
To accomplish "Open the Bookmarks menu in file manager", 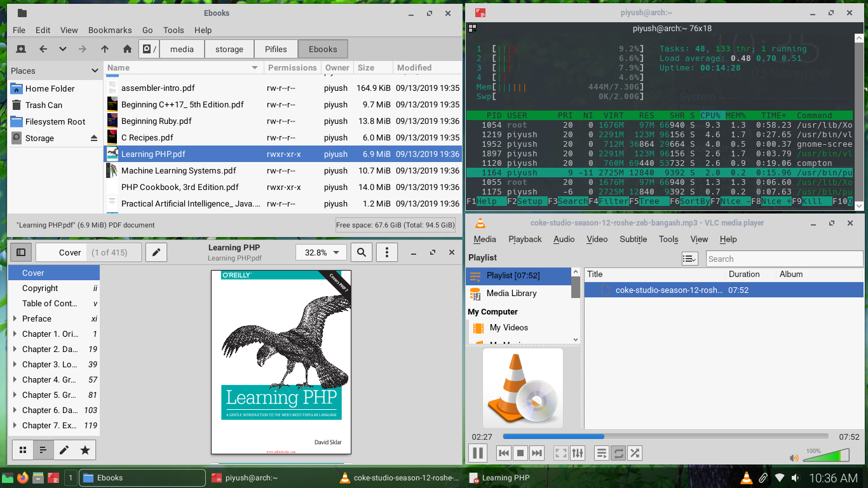I will click(110, 30).
